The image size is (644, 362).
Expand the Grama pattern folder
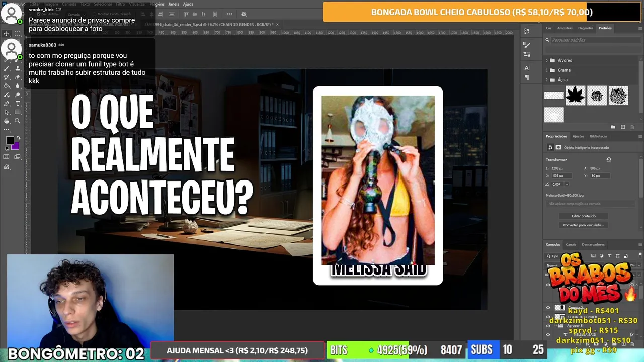click(547, 70)
